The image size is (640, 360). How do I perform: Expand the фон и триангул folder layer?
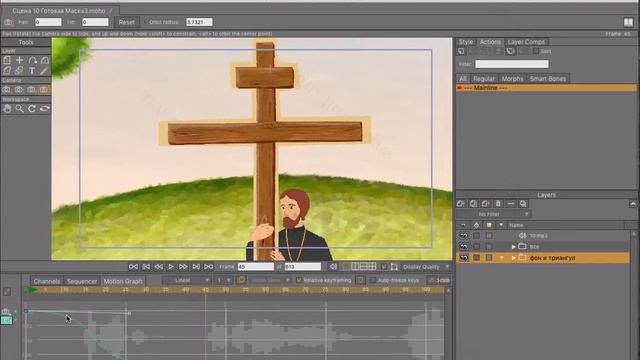coord(513,258)
